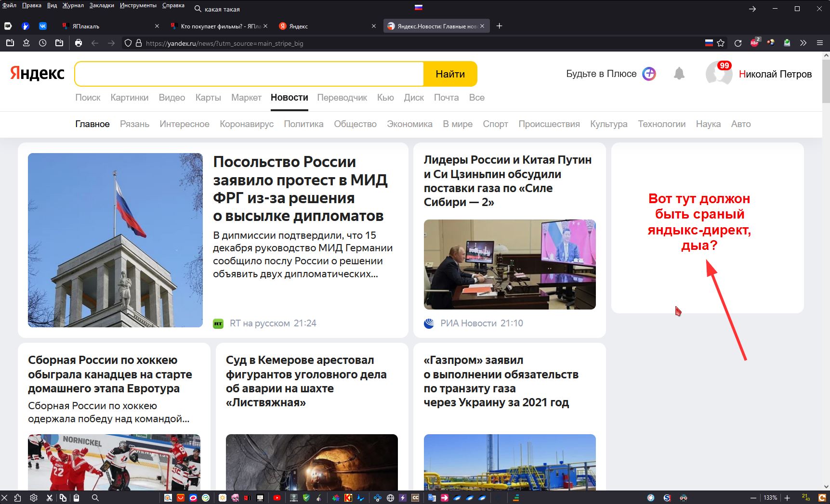Open the Russian embassy protest headline
This screenshot has width=830, height=504.
tap(300, 189)
